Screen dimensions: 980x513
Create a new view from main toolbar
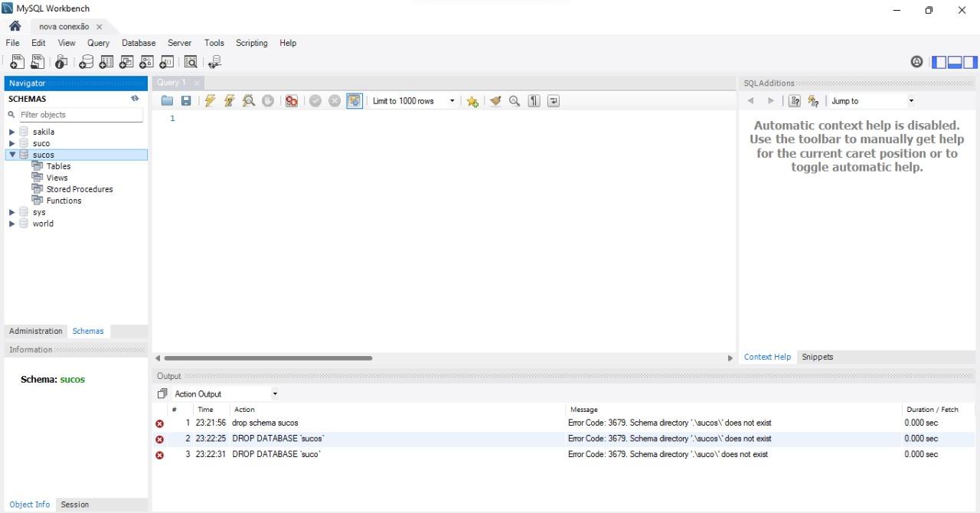126,62
